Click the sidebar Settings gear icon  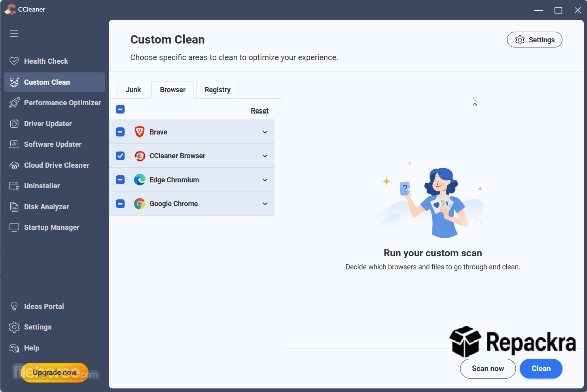14,327
